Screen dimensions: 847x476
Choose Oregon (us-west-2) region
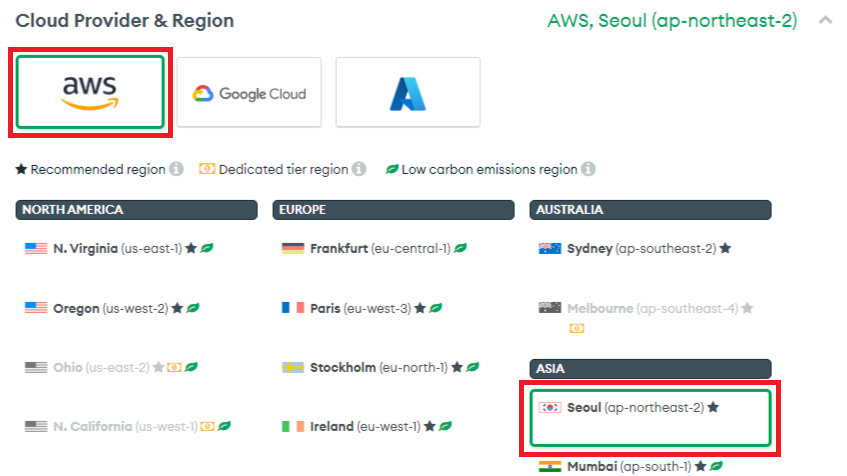pyautogui.click(x=112, y=309)
